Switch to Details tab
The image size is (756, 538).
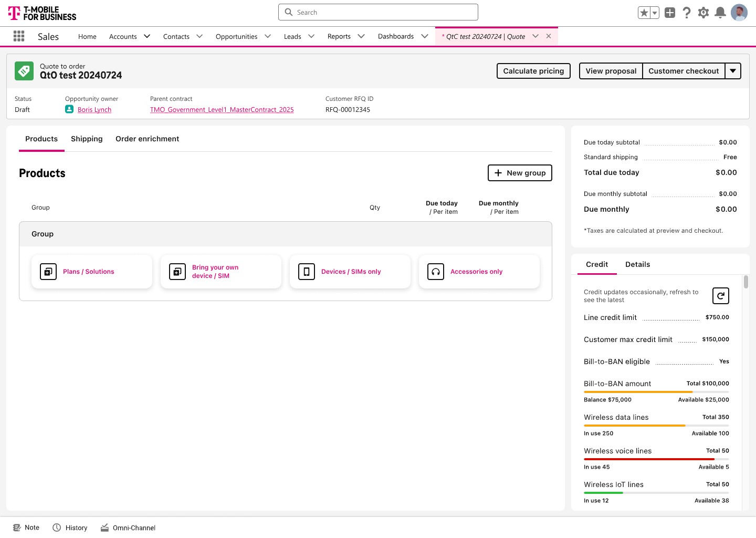click(x=638, y=264)
